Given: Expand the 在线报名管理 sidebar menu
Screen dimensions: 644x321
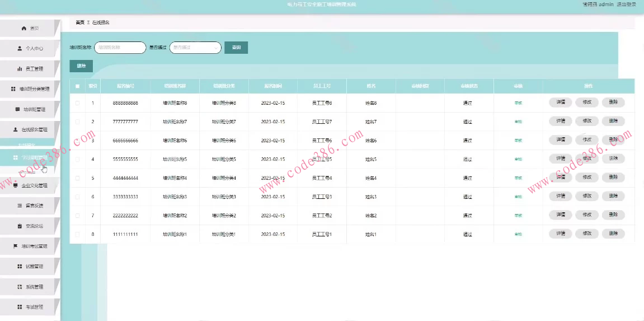Looking at the screenshot, I should click(34, 129).
